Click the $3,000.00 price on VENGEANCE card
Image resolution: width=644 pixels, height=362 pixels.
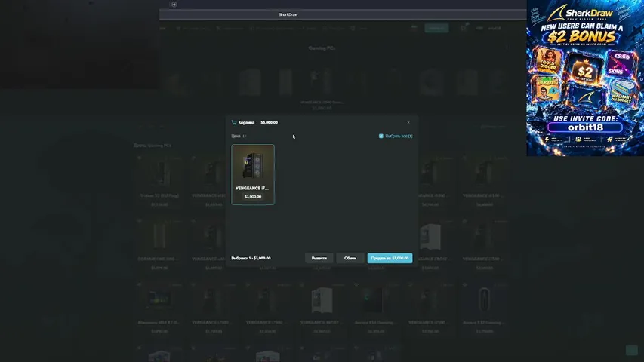click(x=253, y=197)
